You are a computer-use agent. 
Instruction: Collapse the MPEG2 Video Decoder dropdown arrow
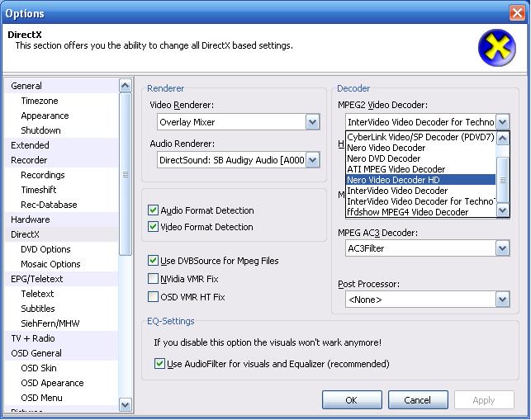[503, 122]
